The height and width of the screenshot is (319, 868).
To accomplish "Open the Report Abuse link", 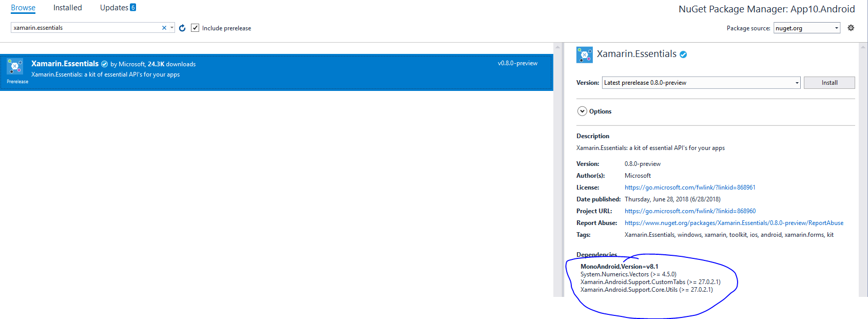I will pyautogui.click(x=734, y=223).
